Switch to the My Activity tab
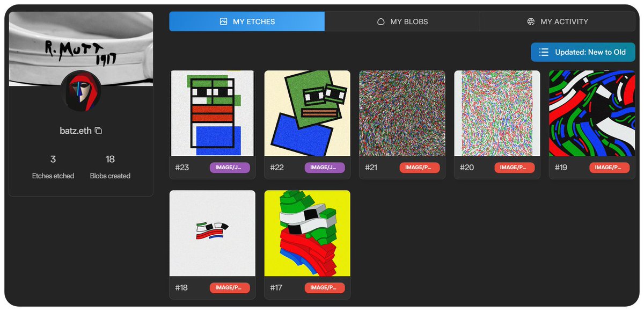This screenshot has height=311, width=644. click(x=558, y=21)
